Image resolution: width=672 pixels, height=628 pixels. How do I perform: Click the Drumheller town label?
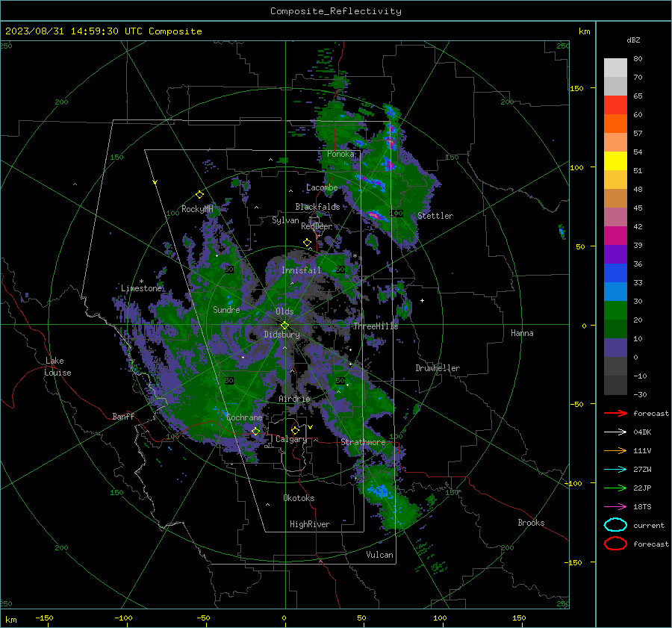click(438, 368)
